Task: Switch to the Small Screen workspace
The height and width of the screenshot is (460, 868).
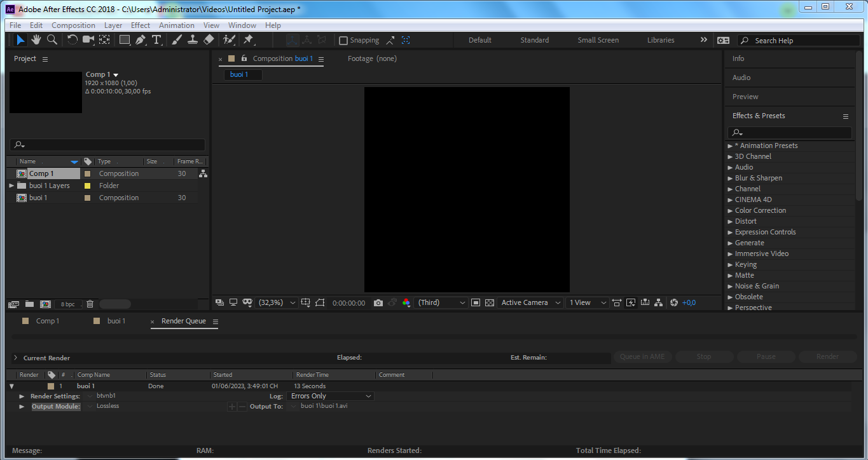Action: (x=598, y=40)
